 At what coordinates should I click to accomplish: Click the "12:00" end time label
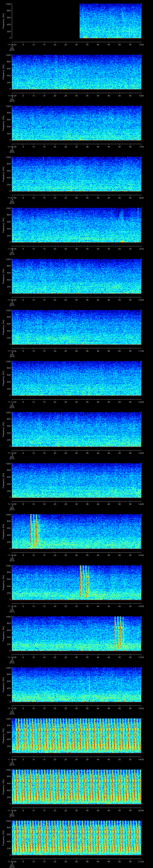pyautogui.click(x=141, y=402)
